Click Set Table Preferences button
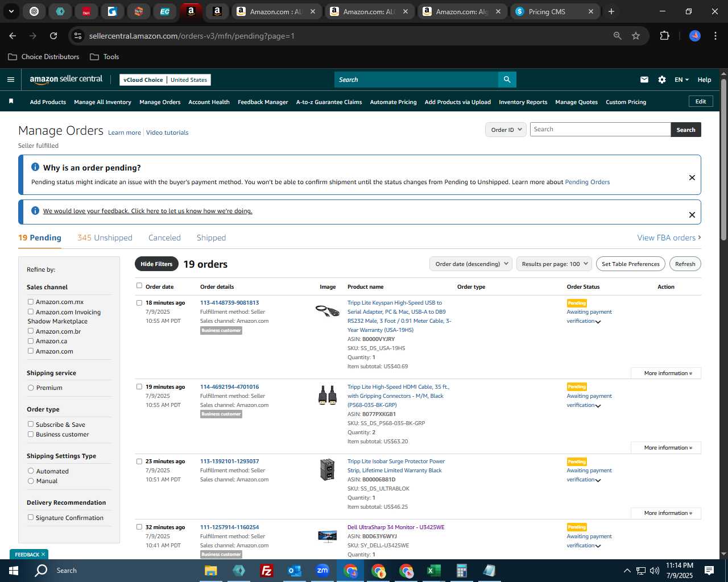The height and width of the screenshot is (582, 728). (x=631, y=264)
